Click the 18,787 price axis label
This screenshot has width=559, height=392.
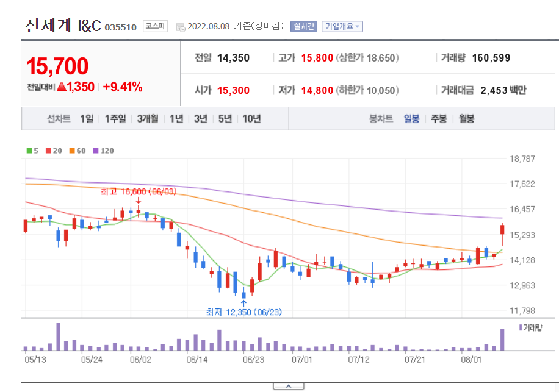pos(522,159)
